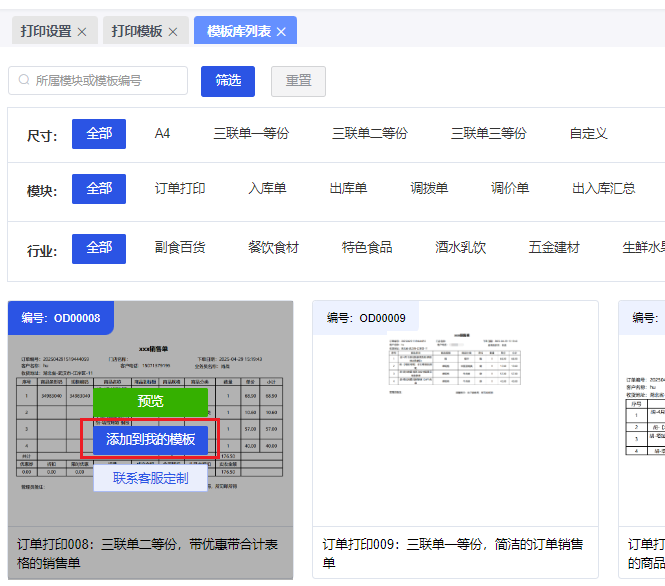Switch to the 打印模板 tab

[x=137, y=31]
